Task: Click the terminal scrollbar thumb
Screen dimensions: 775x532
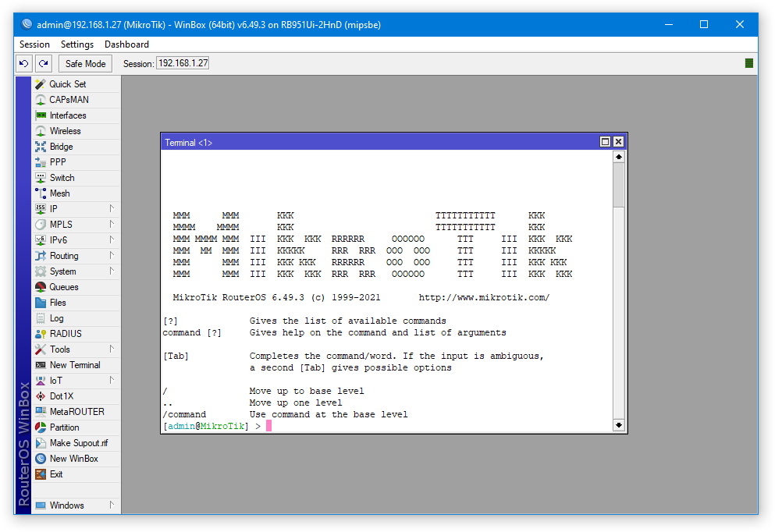Action: pyautogui.click(x=618, y=185)
